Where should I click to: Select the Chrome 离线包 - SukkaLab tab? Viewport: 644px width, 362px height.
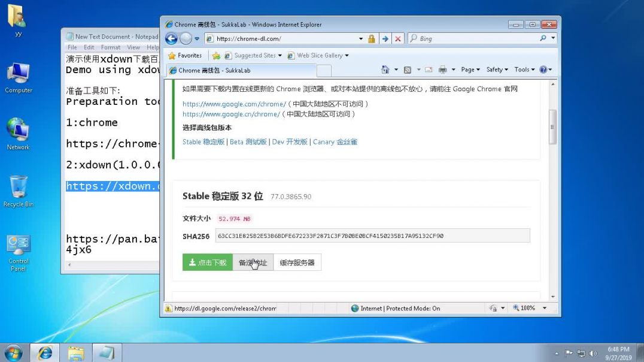(x=242, y=70)
